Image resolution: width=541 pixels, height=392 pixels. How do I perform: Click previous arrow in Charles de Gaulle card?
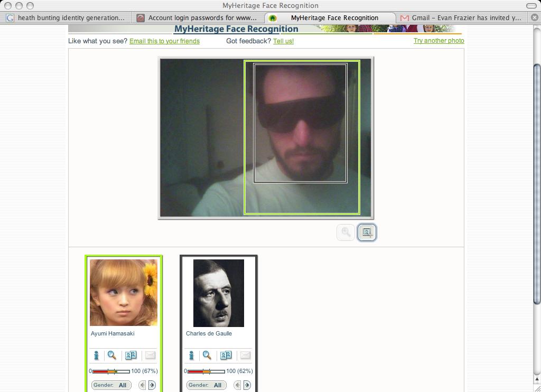(237, 385)
